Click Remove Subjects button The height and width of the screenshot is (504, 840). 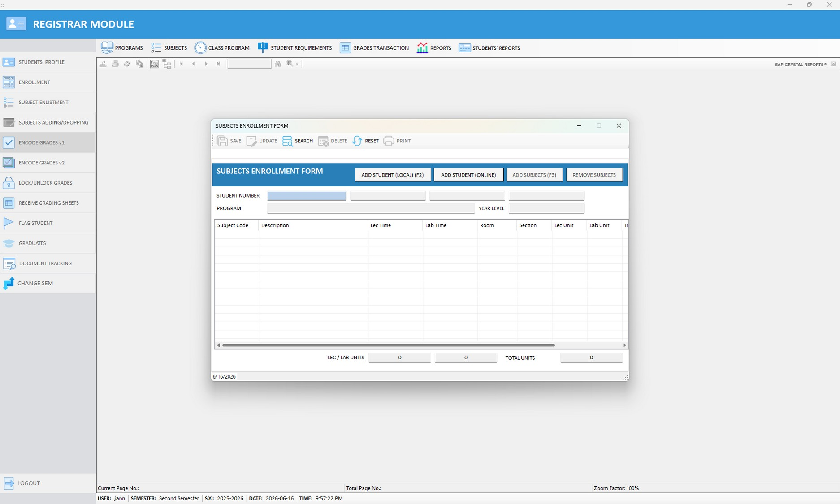coord(594,175)
